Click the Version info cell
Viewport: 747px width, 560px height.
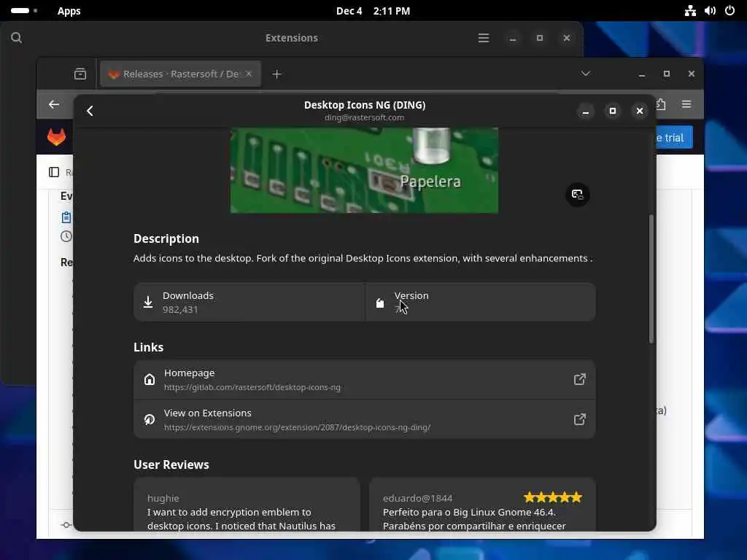coord(480,302)
